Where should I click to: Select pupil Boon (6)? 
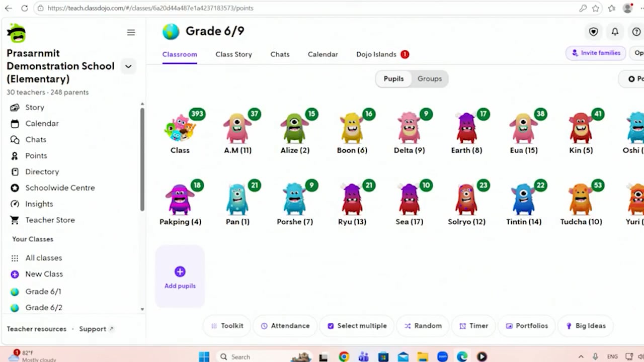pyautogui.click(x=352, y=132)
